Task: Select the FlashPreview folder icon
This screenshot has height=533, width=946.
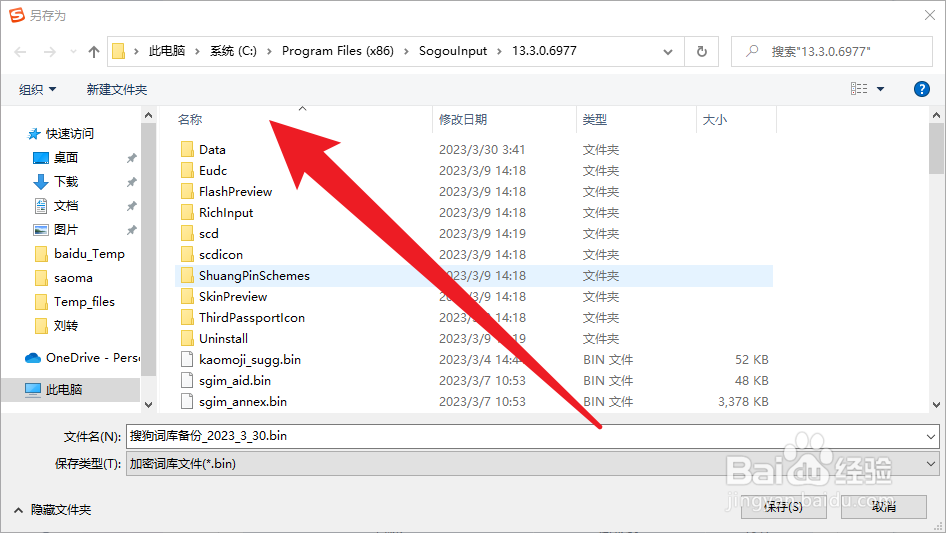Action: 187,191
